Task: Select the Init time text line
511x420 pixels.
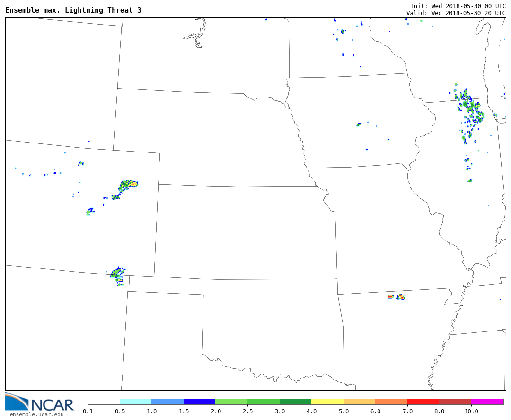Action: (x=458, y=6)
